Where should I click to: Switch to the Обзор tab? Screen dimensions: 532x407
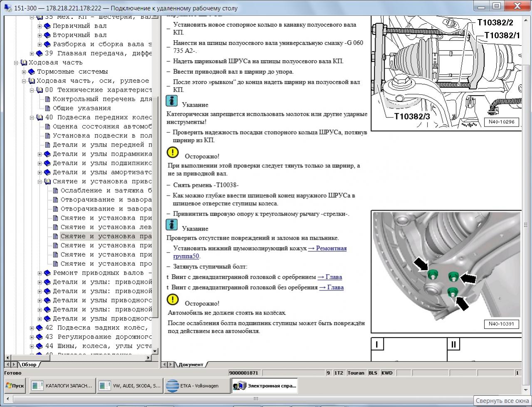point(29,364)
